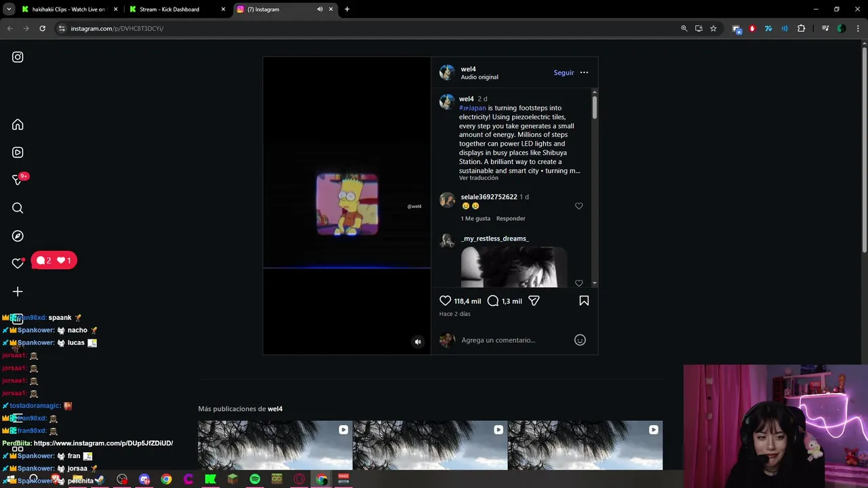Like selale3692722622's comment
868x488 pixels.
(x=578, y=206)
